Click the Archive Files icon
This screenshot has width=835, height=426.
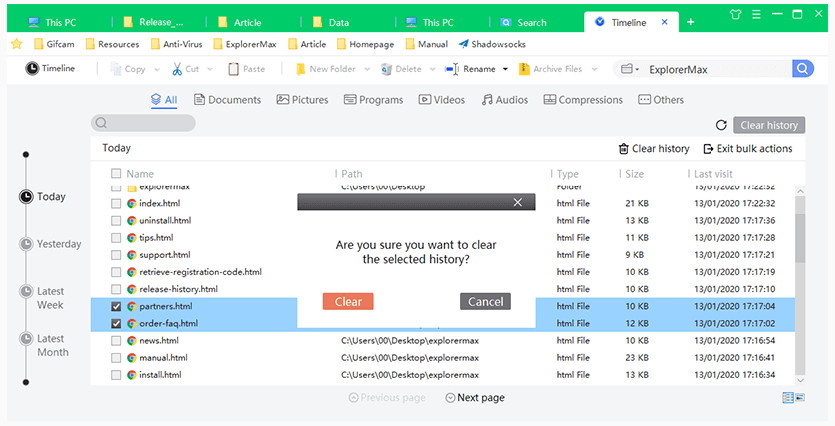point(525,69)
